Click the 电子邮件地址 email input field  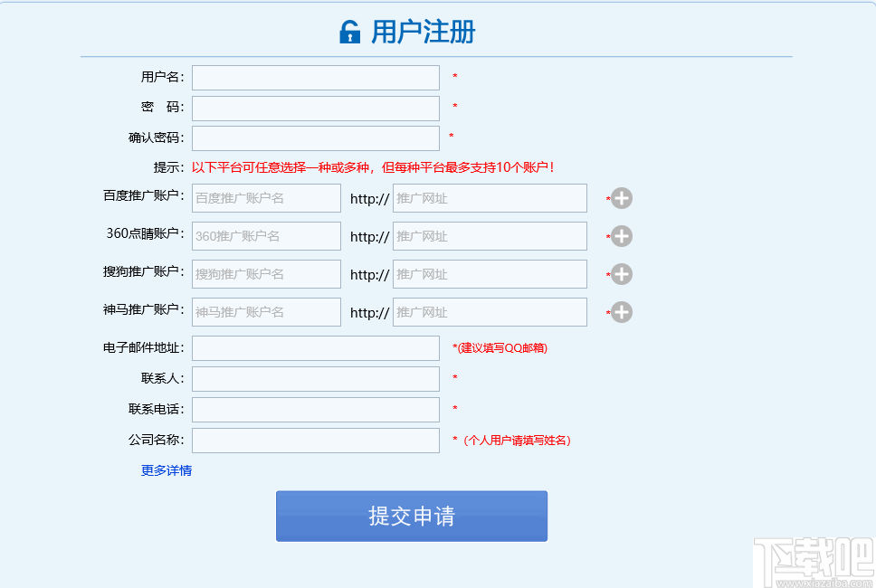pos(314,347)
